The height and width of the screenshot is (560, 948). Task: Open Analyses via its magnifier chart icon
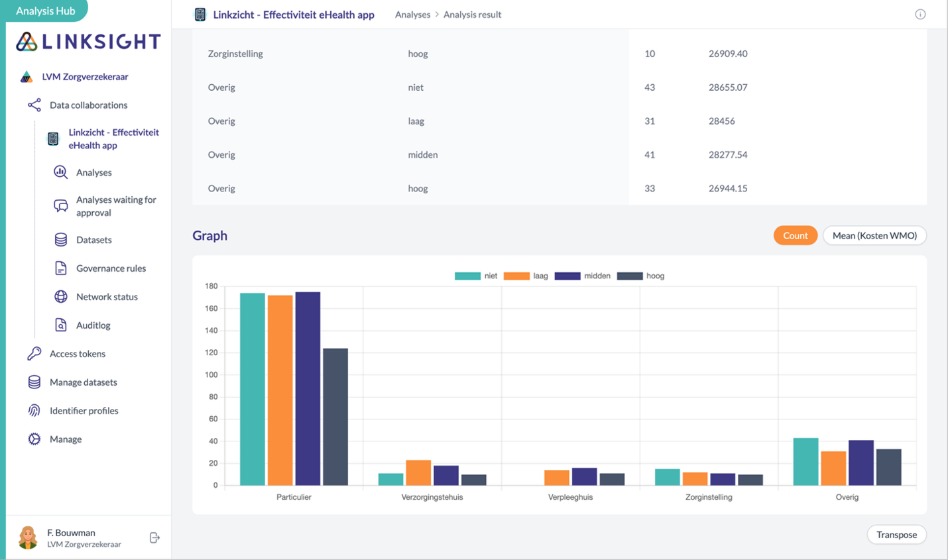click(x=60, y=172)
